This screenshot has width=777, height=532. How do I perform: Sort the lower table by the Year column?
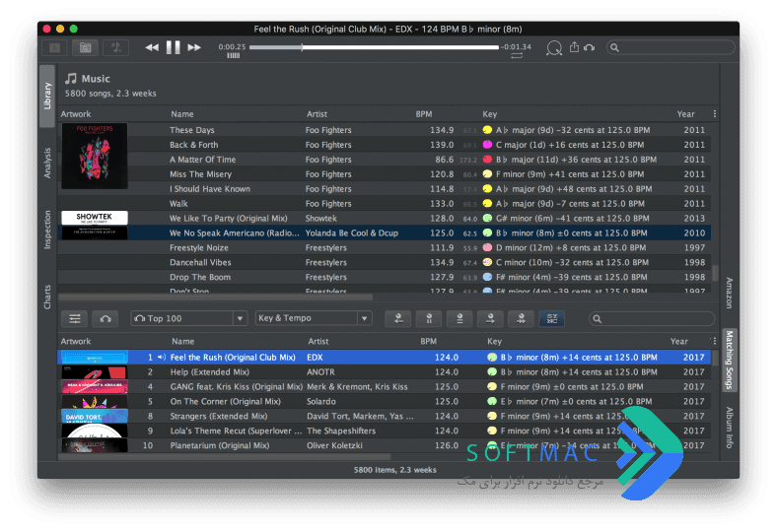click(678, 341)
